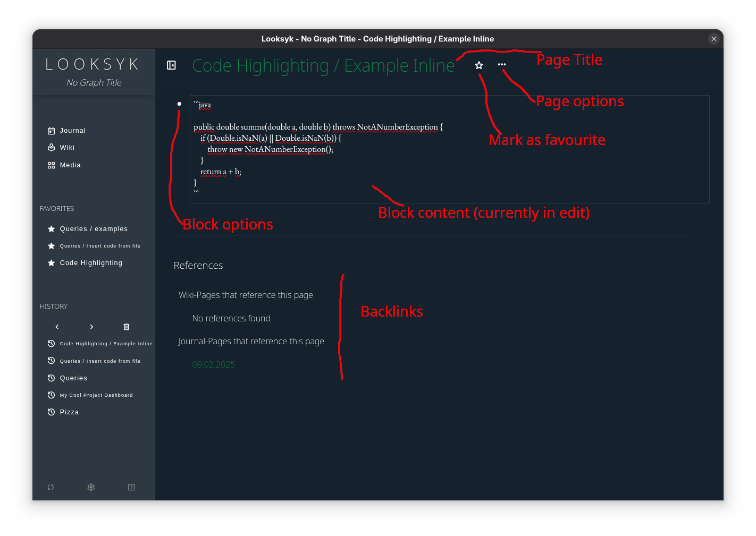Click the No Graph Title label

click(94, 82)
